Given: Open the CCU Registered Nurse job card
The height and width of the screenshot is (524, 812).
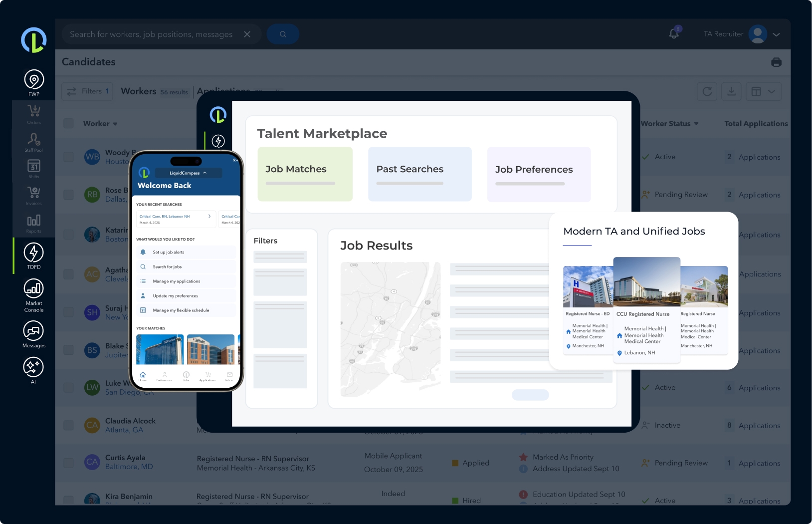Looking at the screenshot, I should (647, 309).
